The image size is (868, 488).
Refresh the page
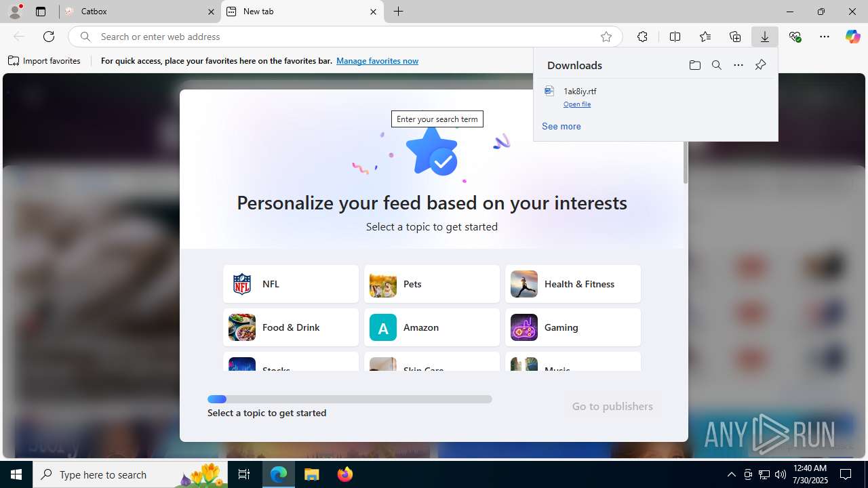[49, 37]
